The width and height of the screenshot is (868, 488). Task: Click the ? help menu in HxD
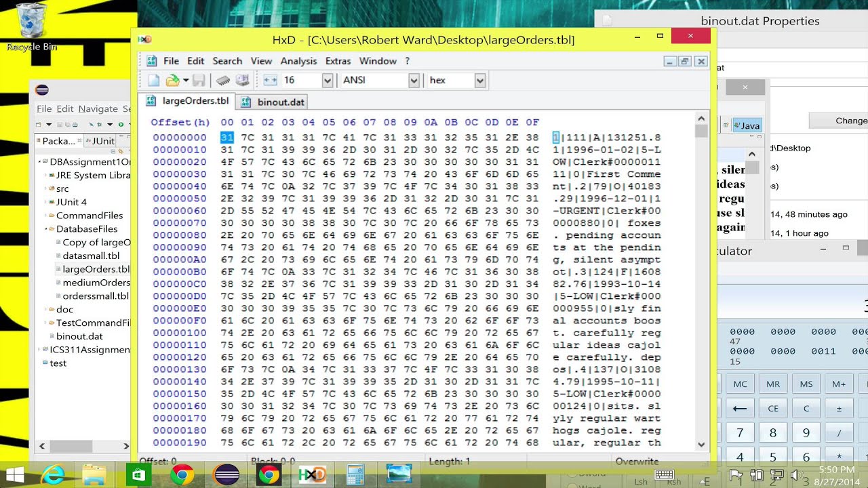pyautogui.click(x=407, y=61)
